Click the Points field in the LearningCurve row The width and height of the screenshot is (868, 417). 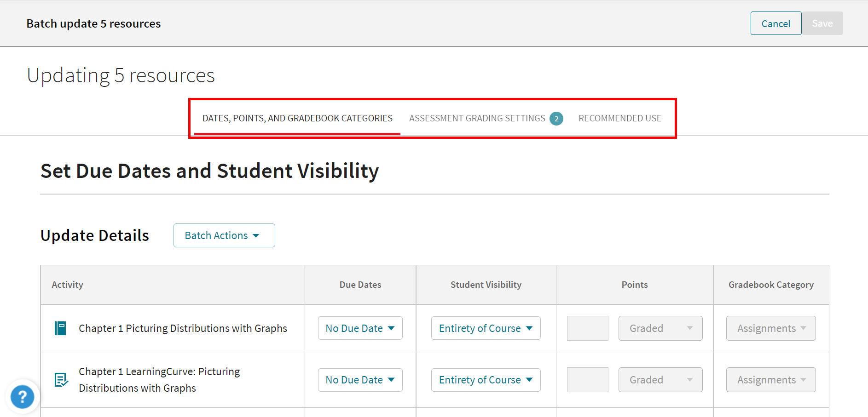587,380
